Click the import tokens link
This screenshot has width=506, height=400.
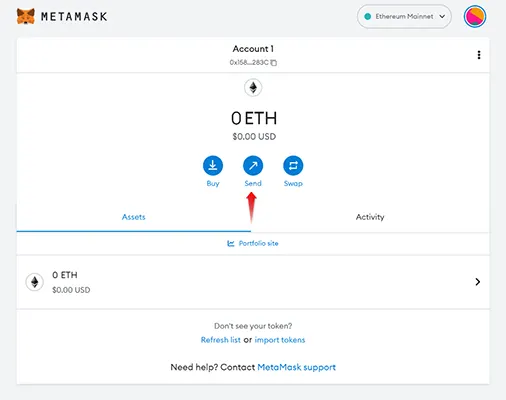tap(280, 340)
